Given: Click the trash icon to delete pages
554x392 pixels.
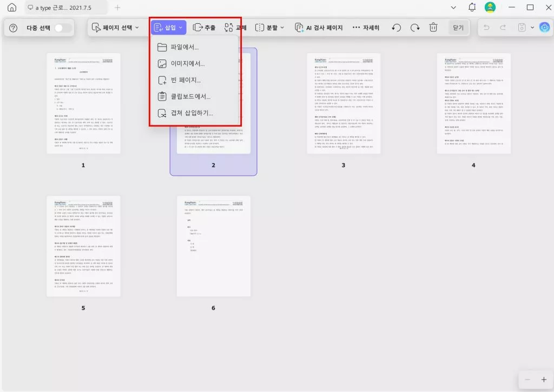Looking at the screenshot, I should point(433,27).
